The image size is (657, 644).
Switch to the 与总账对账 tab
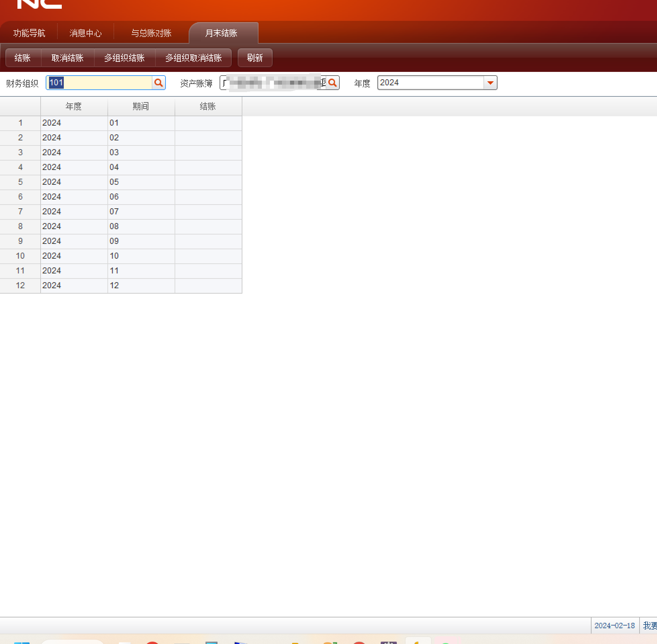(151, 33)
